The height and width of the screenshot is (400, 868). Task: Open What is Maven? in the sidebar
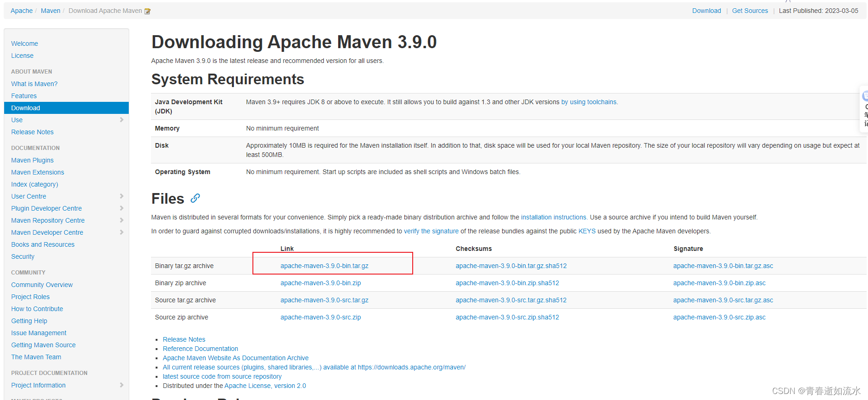(x=34, y=84)
